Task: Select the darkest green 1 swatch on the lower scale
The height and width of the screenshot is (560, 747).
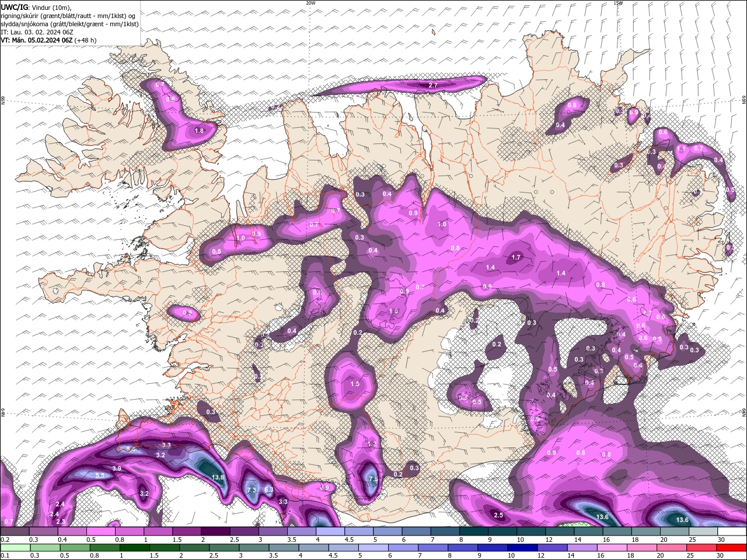Action: pyautogui.click(x=134, y=548)
